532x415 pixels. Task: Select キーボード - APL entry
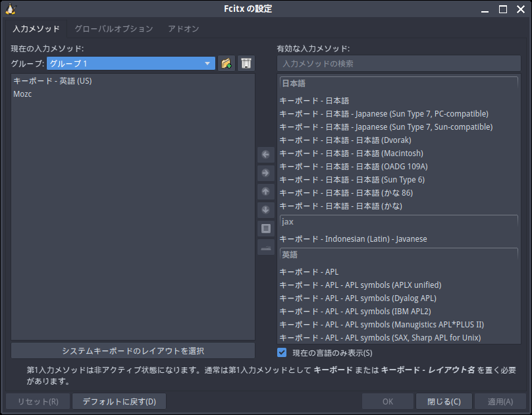(398, 272)
